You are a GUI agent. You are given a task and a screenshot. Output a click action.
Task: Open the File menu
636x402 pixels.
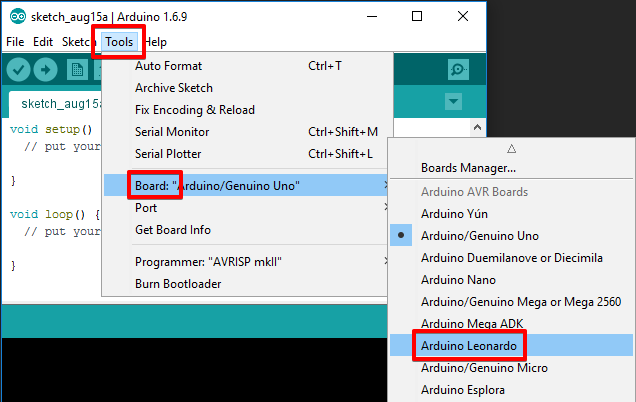[15, 42]
